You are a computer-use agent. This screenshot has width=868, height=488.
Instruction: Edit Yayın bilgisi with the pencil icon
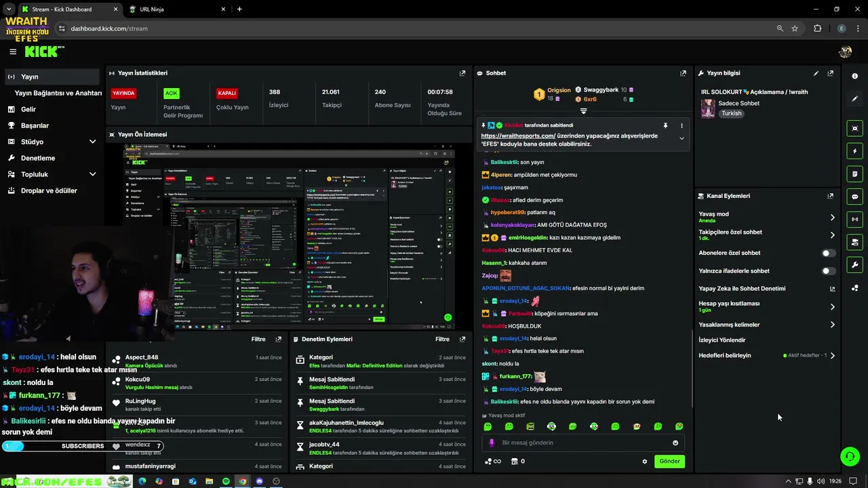(x=816, y=73)
